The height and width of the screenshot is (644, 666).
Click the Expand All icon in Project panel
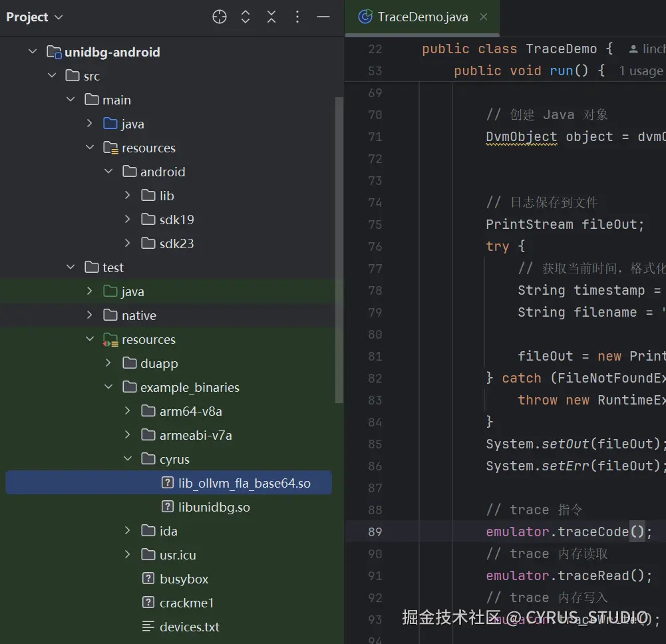coord(246,17)
